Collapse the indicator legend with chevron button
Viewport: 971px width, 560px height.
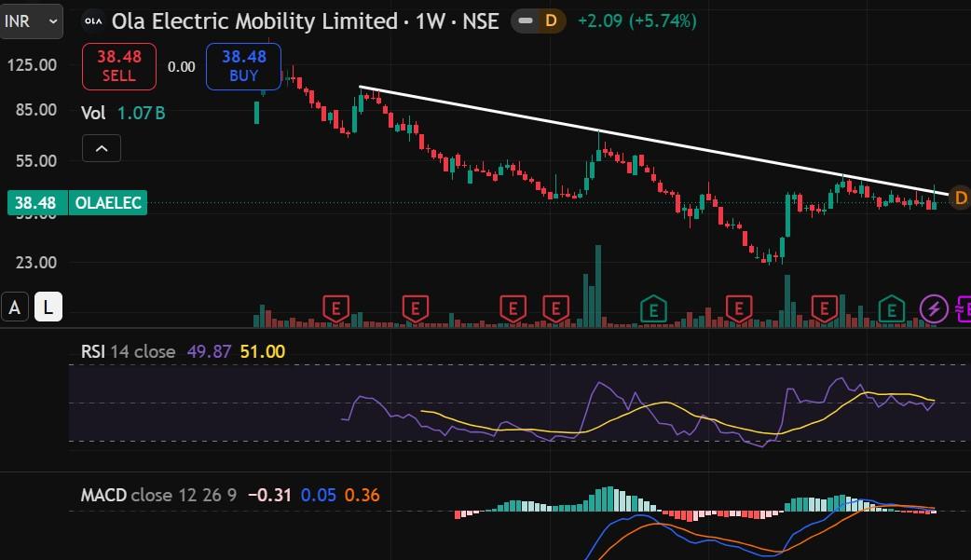coord(102,149)
